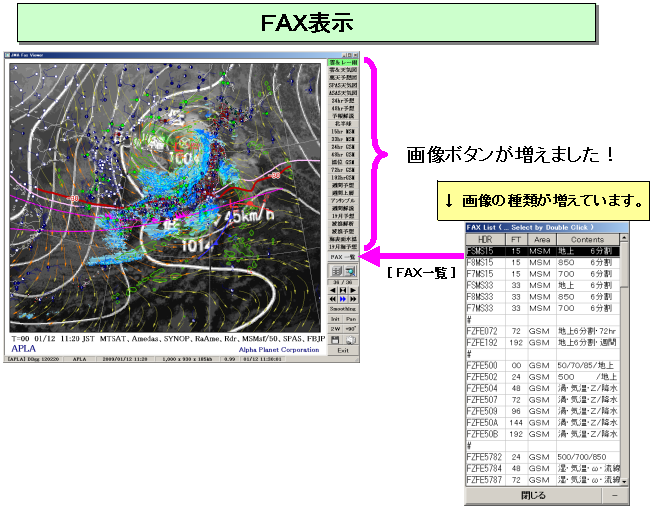Screen dimensions: 653x513
Task: Click the magnifier icon below FAX一覧
Action: [x=351, y=271]
